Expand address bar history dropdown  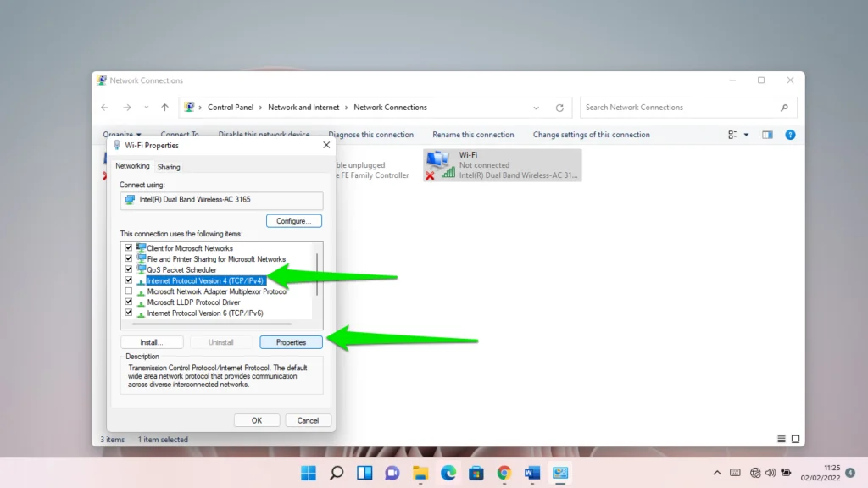(536, 108)
